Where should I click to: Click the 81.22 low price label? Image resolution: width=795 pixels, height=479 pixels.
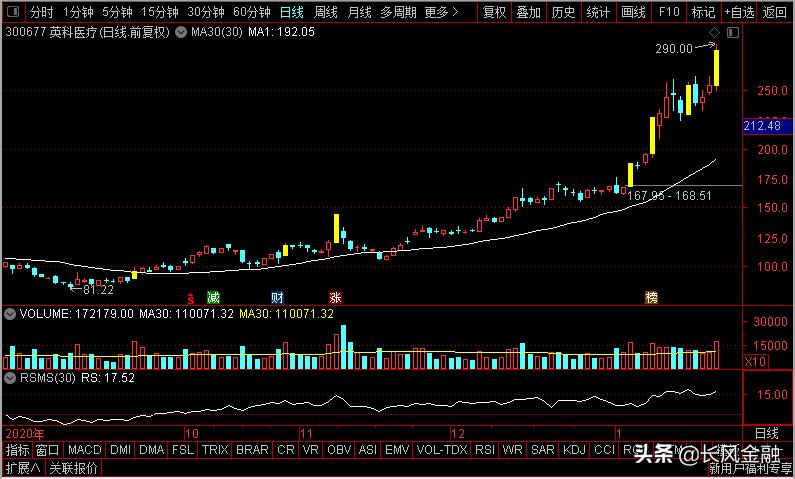point(98,290)
